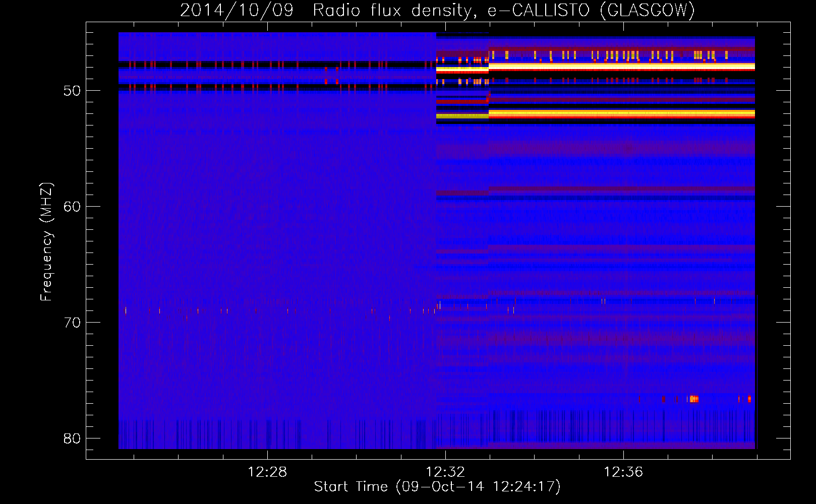
Task: Click the '80' frequency tick label
Action: (x=72, y=438)
